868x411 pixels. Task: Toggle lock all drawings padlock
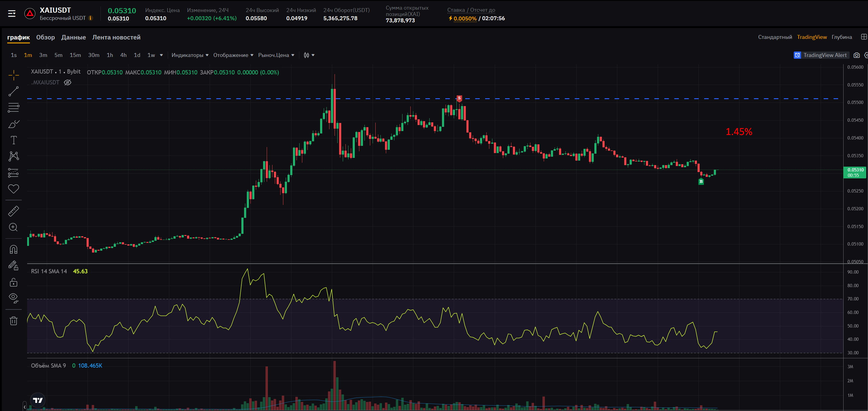[14, 282]
